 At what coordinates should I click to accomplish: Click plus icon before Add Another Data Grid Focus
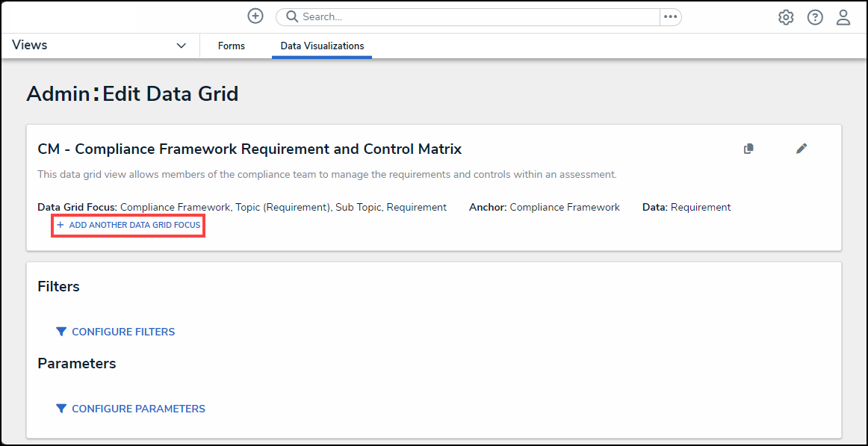point(61,225)
